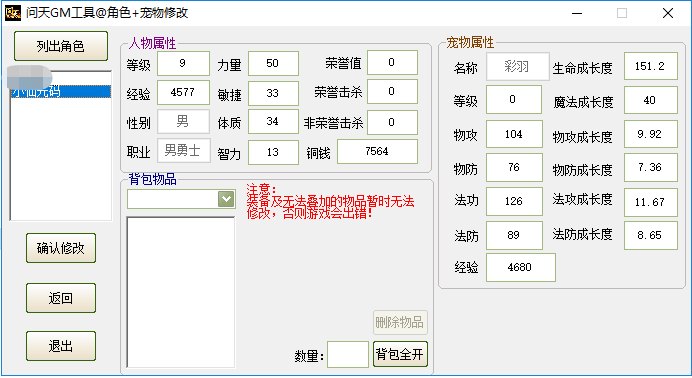
Task: Edit the pet 等级 field showing 0
Action: [514, 100]
